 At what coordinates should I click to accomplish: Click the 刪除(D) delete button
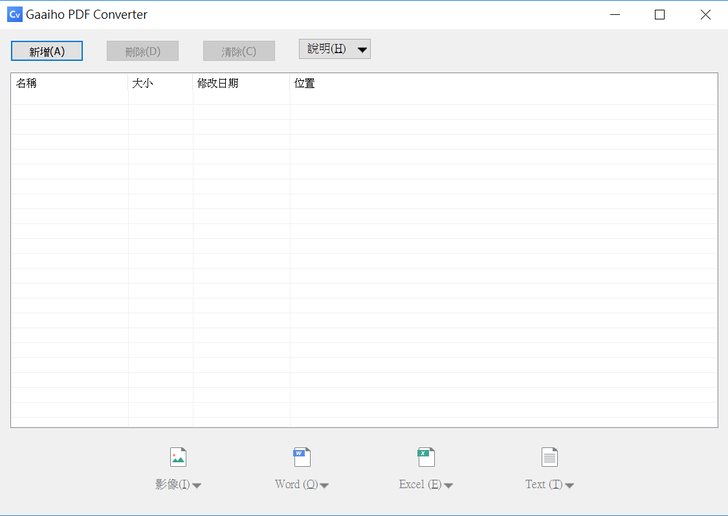(x=142, y=51)
